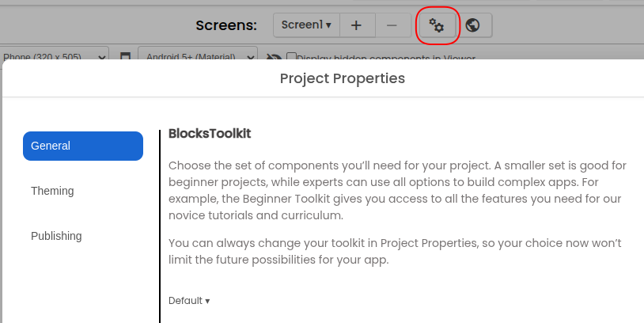Click the 'change your toolkit' note text
Viewport: 644px width, 323px height.
[x=394, y=250]
